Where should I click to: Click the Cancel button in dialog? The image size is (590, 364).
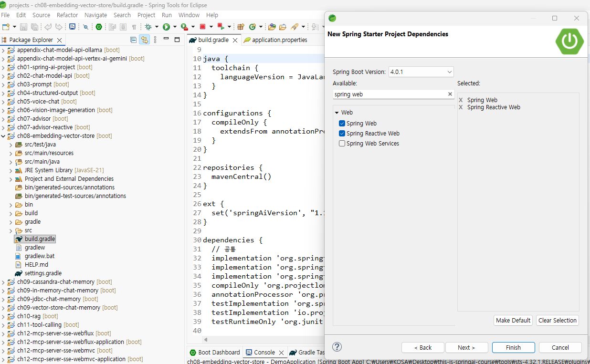[560, 348]
